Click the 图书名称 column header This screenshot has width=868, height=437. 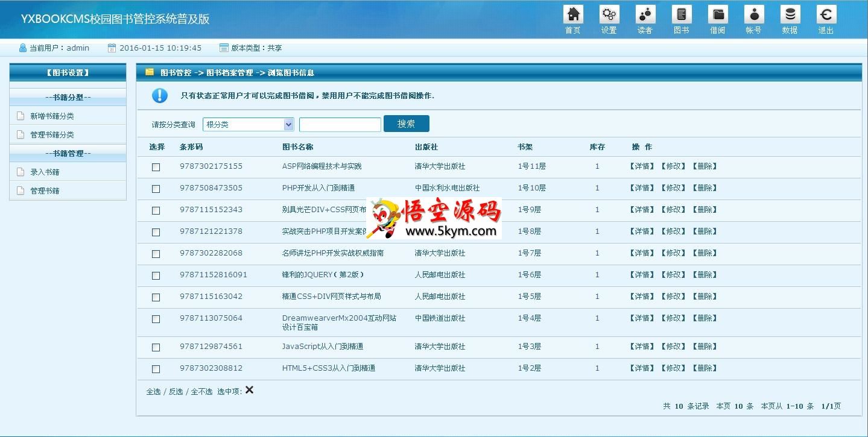298,147
